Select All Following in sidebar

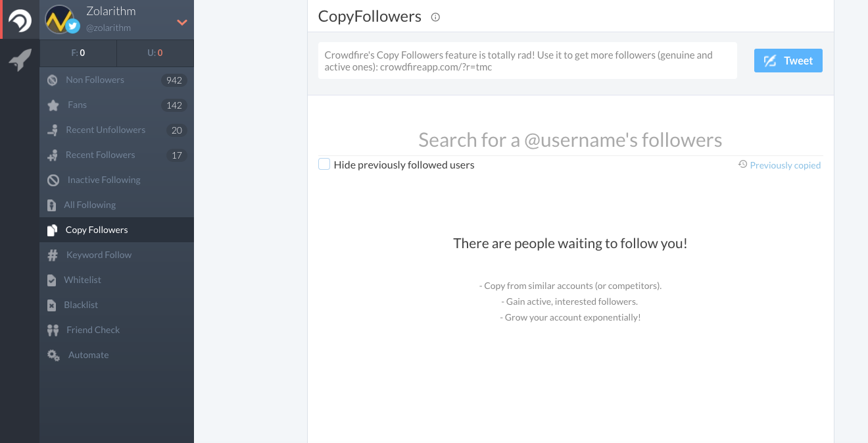coord(116,205)
